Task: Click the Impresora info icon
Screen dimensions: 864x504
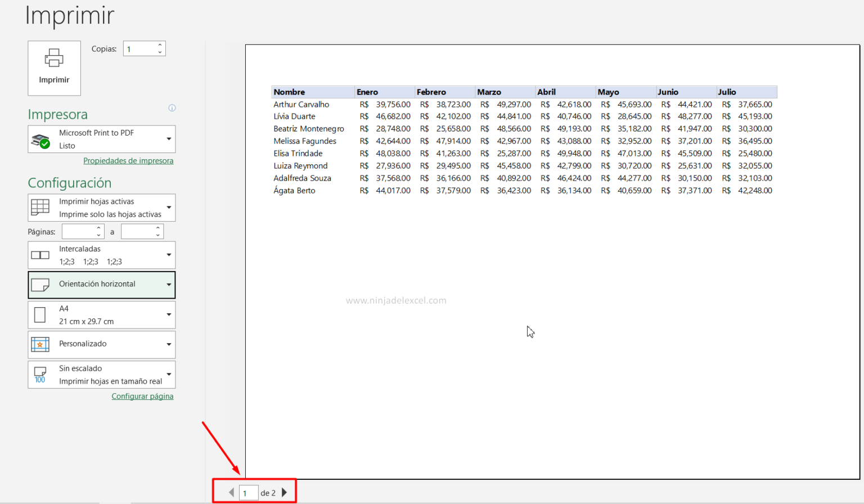Action: click(172, 108)
